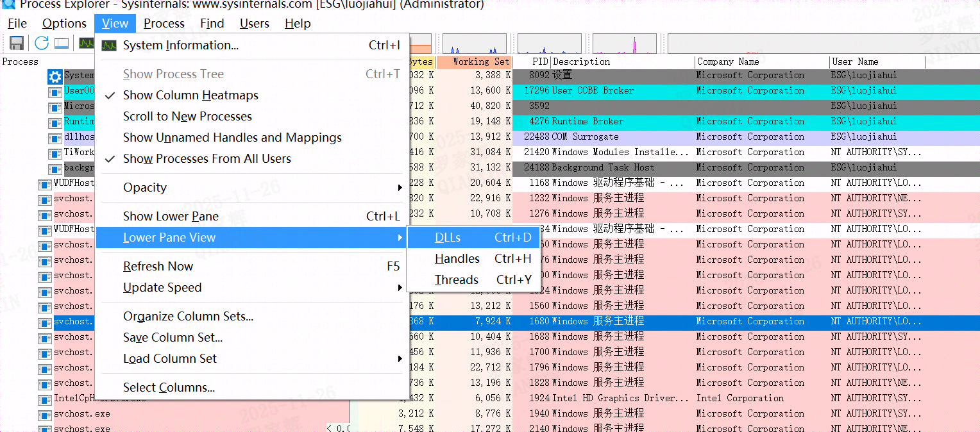Open the Find menu
This screenshot has height=432, width=980.
(212, 24)
